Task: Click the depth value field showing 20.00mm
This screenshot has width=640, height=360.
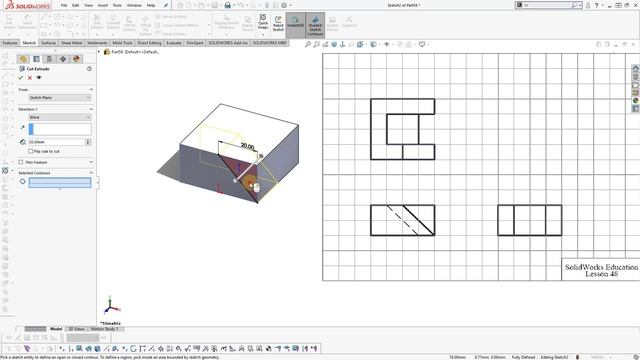Action: point(56,142)
